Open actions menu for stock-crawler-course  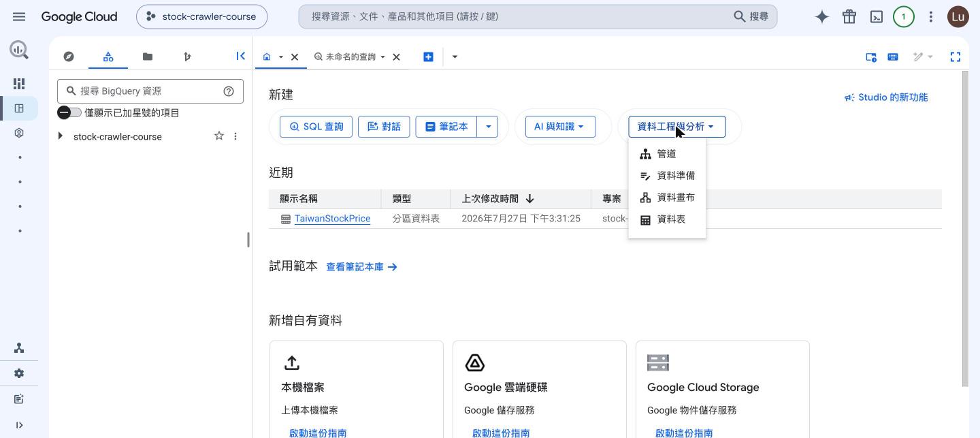point(235,136)
